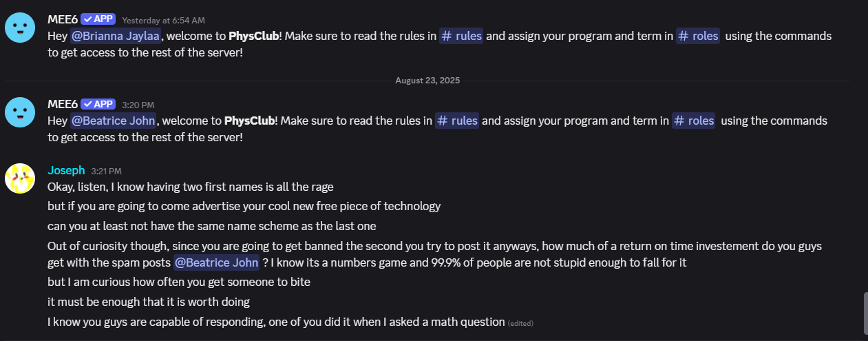The height and width of the screenshot is (341, 868).
Task: Open #roles channel link in the second message
Action: coord(694,121)
